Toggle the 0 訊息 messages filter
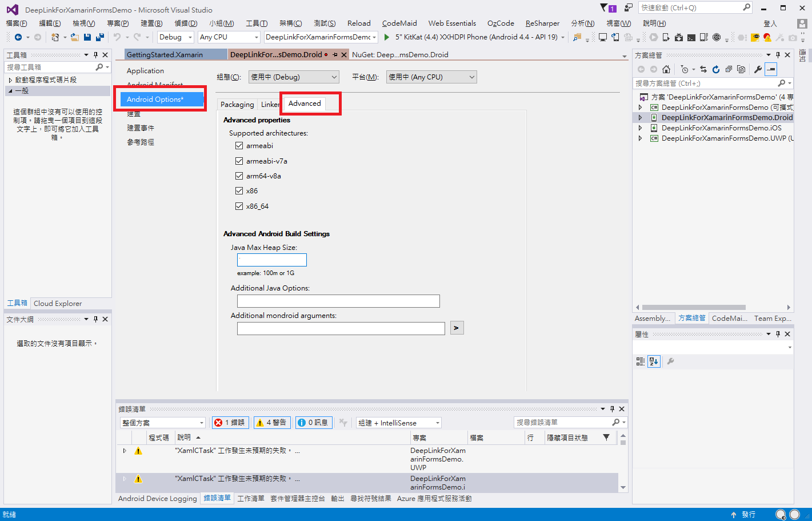This screenshot has height=521, width=812. [x=314, y=423]
